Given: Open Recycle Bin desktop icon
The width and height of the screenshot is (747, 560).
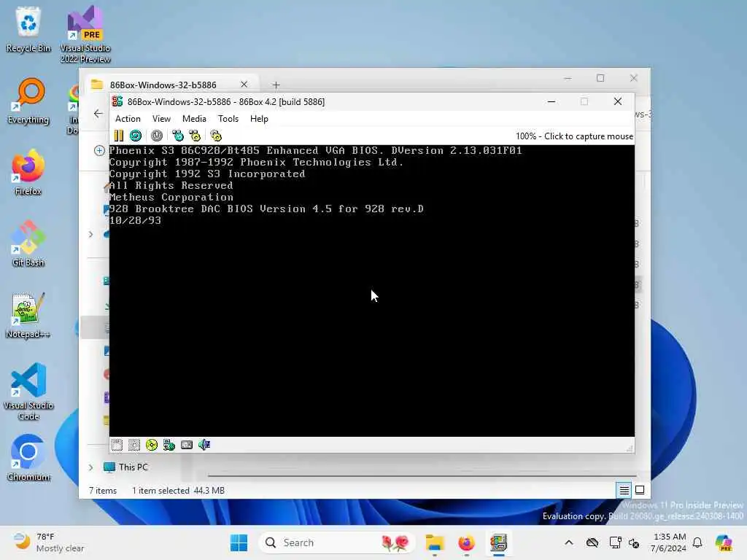Looking at the screenshot, I should pyautogui.click(x=28, y=29).
